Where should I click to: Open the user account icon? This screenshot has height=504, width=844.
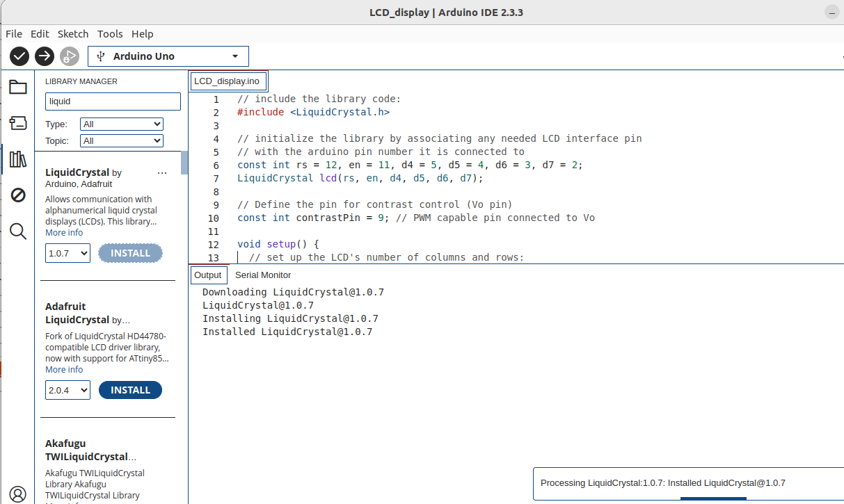[x=17, y=494]
